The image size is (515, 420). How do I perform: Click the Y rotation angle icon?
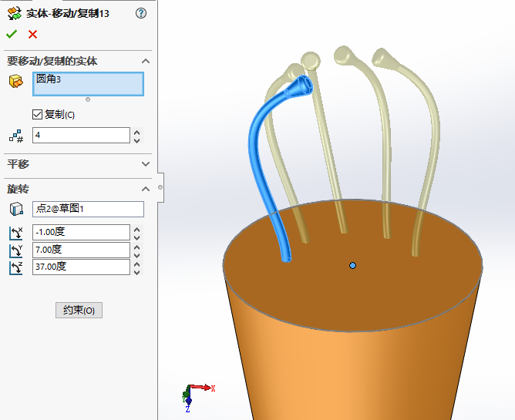click(x=15, y=250)
